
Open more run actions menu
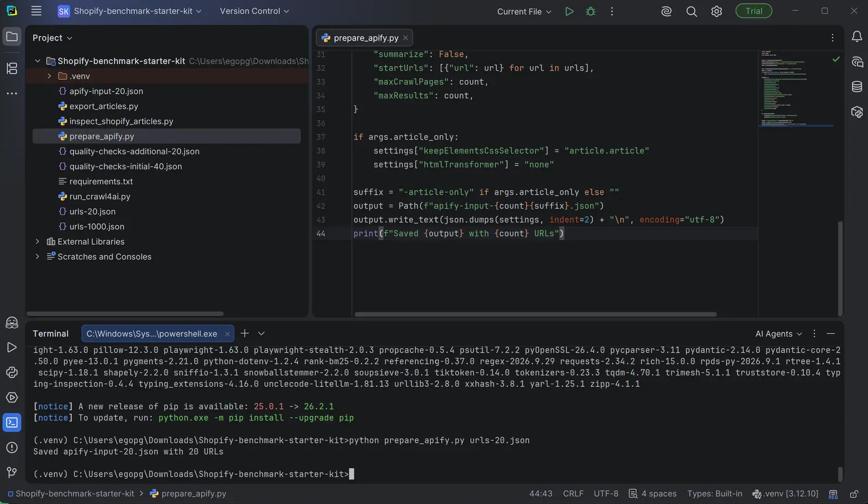(612, 11)
